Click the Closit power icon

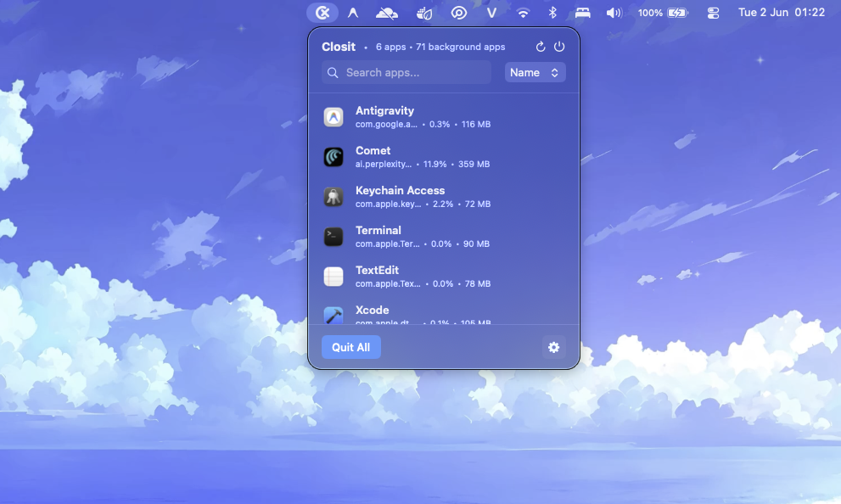[x=559, y=47]
